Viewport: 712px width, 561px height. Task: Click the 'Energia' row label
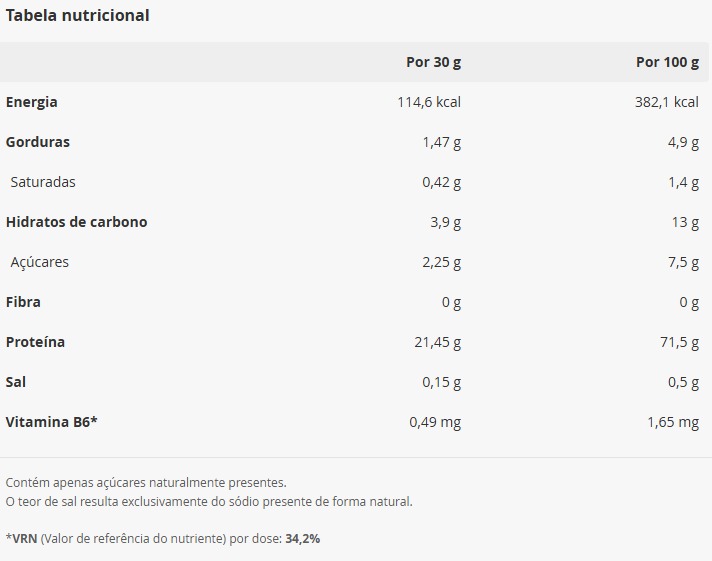coord(32,102)
